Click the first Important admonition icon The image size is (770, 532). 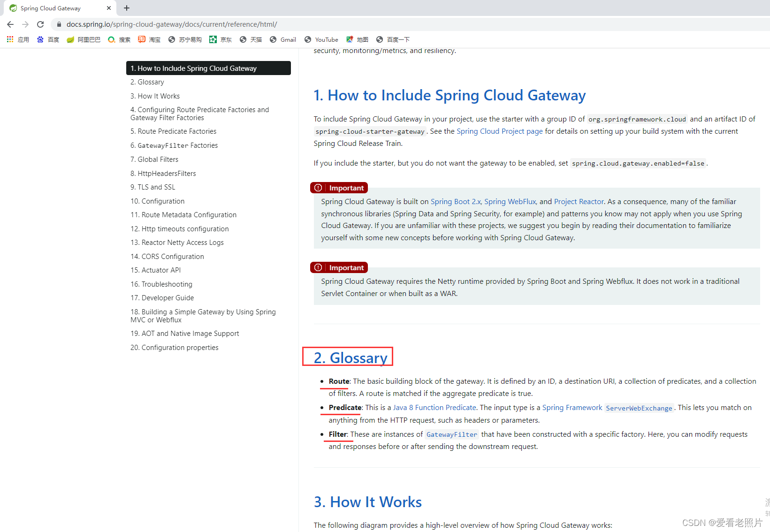(x=318, y=188)
